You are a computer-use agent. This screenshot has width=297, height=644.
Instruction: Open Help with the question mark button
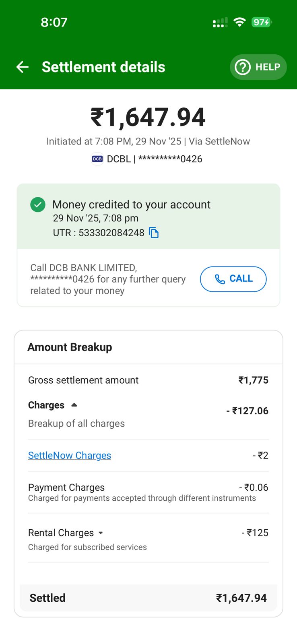point(258,67)
